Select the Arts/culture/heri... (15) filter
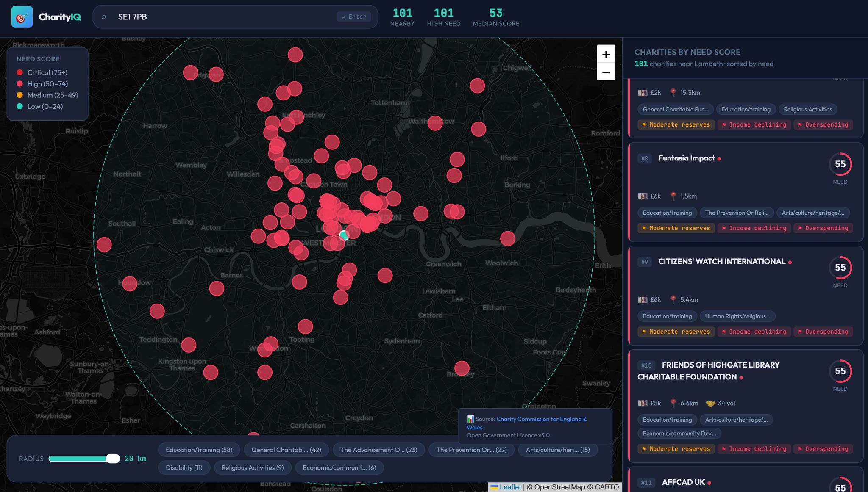The image size is (868, 492). [557, 450]
